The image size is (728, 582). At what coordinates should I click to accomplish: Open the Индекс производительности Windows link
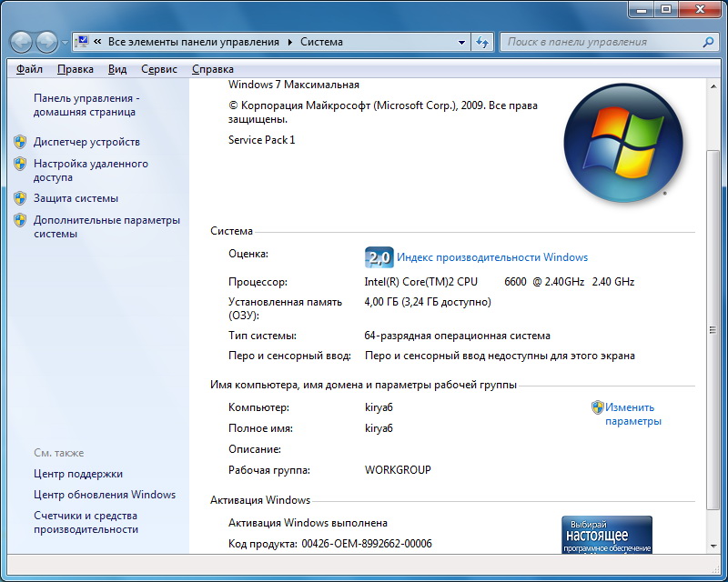tap(491, 257)
